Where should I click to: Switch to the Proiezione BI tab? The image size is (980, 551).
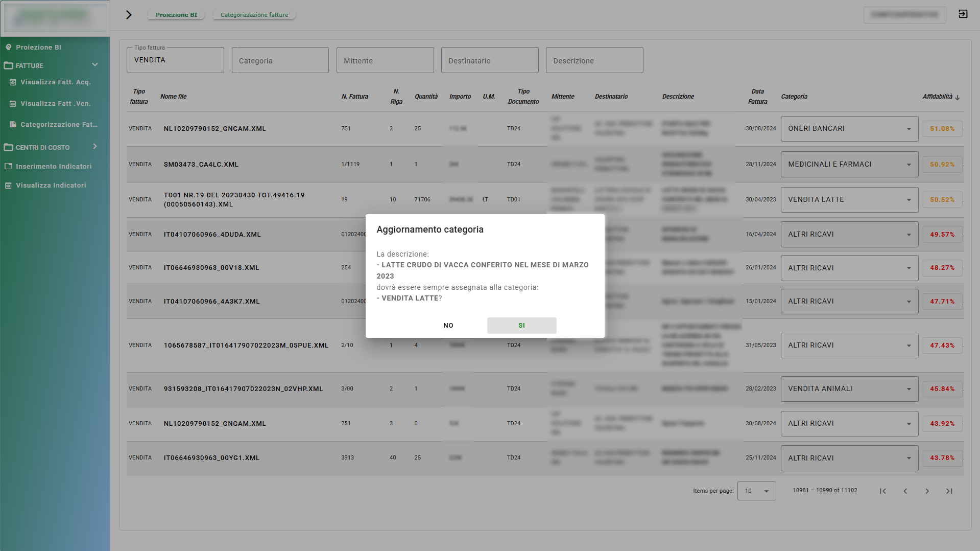[x=176, y=15]
